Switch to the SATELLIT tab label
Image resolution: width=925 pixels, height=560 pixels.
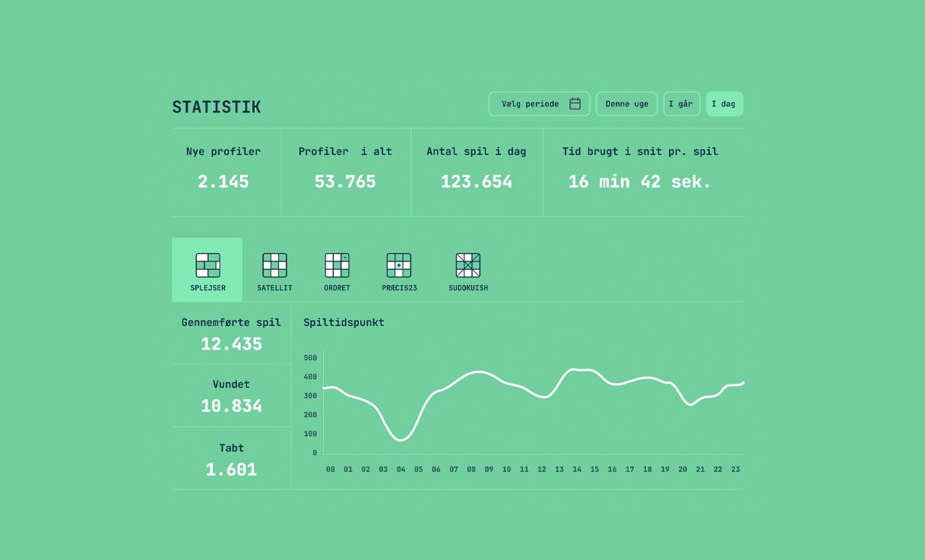pyautogui.click(x=274, y=288)
